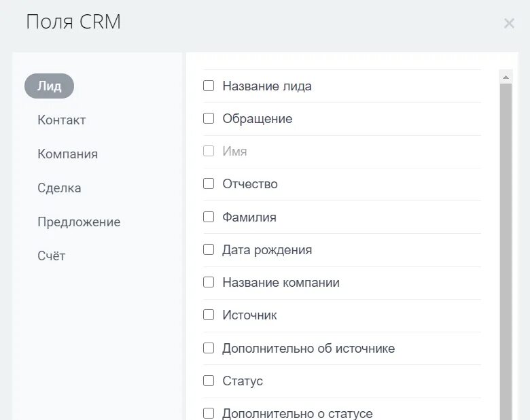Switch to the Контакт category
Screen dimensions: 530x420
click(62, 120)
